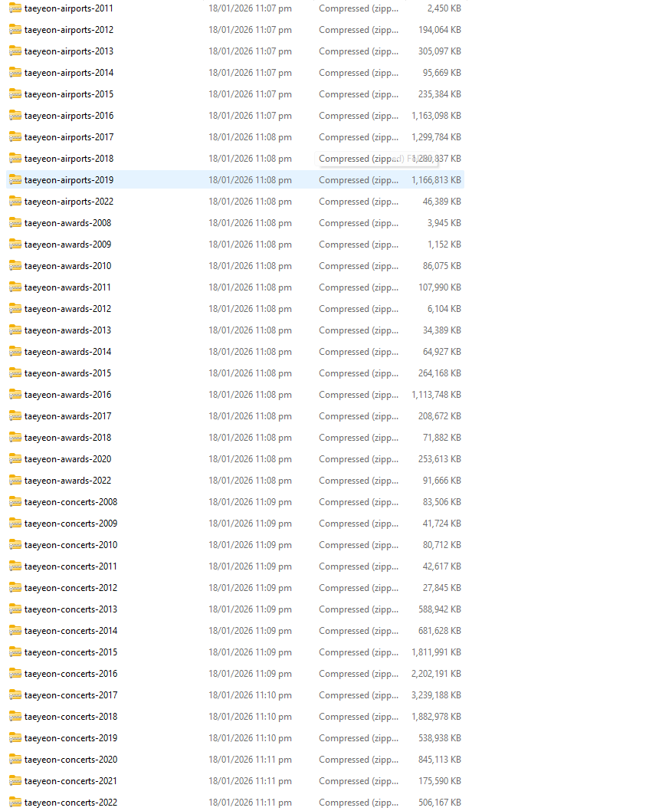672x811 pixels.
Task: Click the size value 1,166,813 KB
Action: point(436,180)
